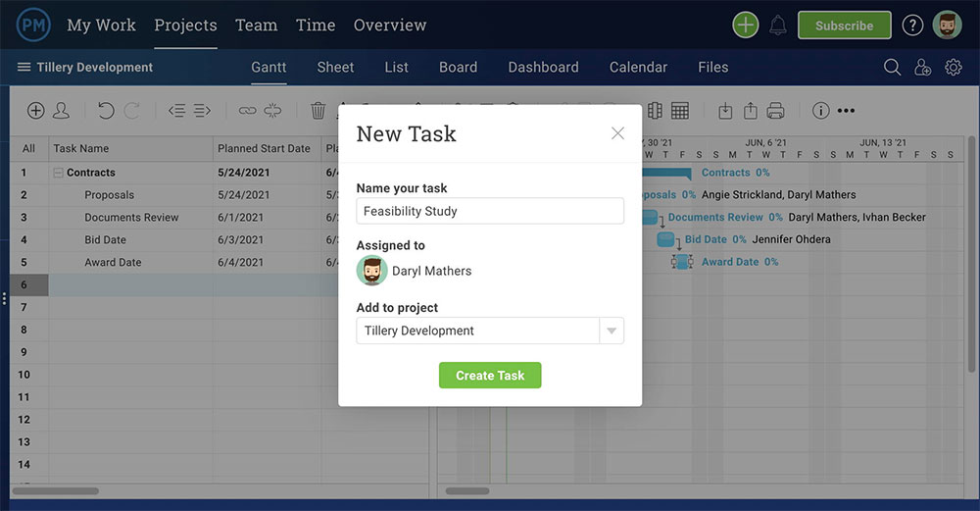Click the invite team member icon
The image size is (980, 511).
tap(922, 67)
